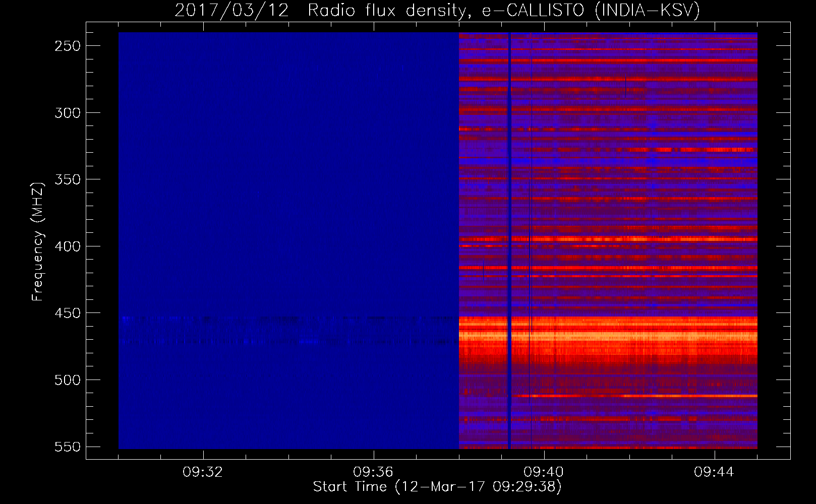Click the 09:40 time tick label

544,472
